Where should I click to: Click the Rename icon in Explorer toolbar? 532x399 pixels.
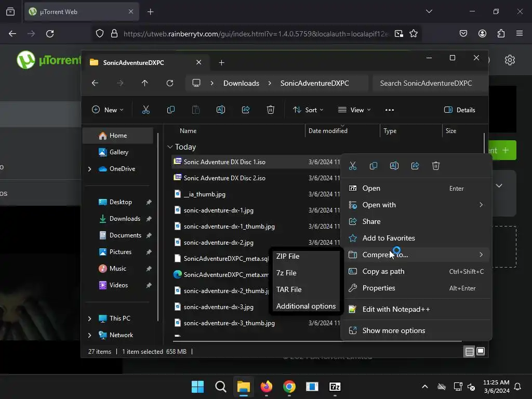(x=220, y=110)
